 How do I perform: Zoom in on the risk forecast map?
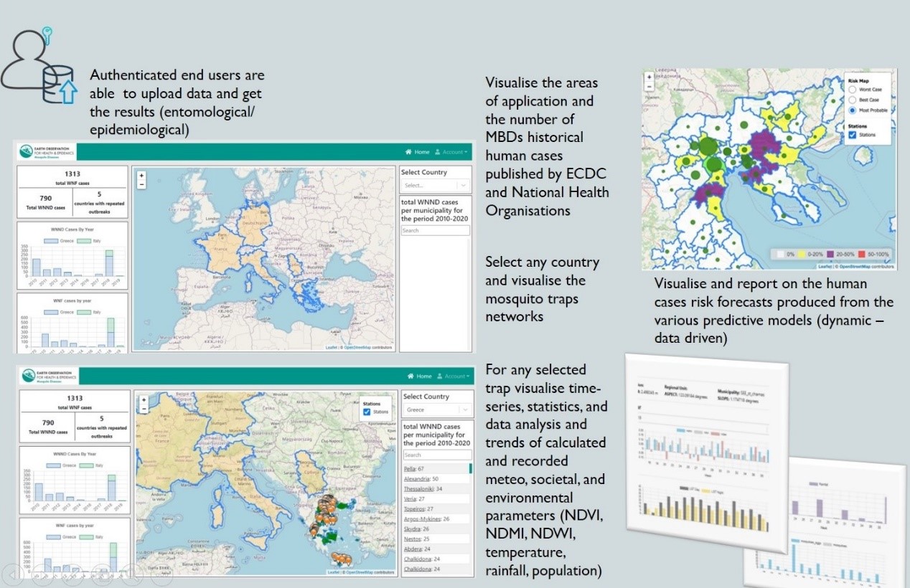click(649, 77)
